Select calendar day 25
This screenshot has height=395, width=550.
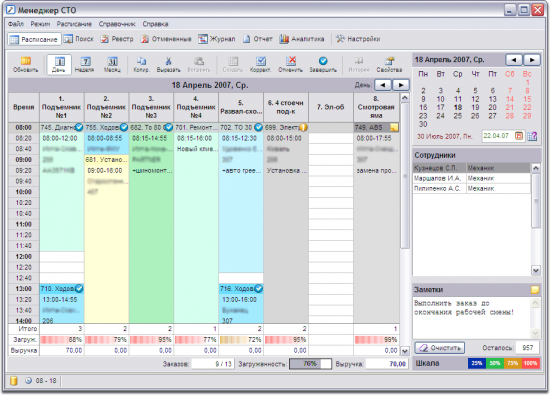[458, 116]
